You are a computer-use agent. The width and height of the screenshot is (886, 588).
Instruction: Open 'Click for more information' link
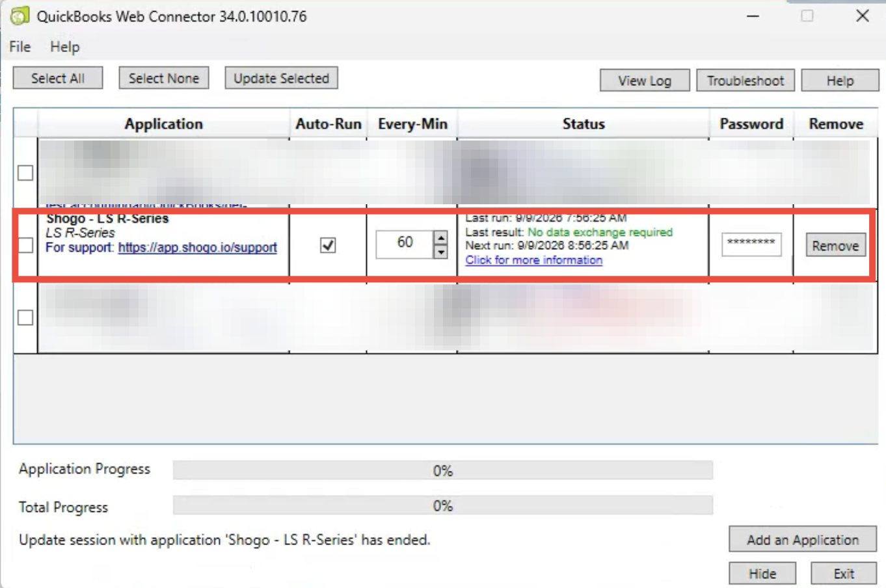(534, 260)
